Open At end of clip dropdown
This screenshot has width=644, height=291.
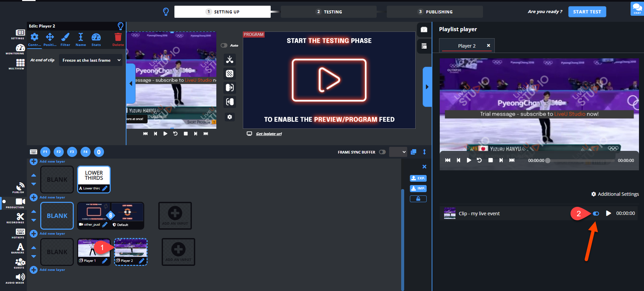pos(91,60)
